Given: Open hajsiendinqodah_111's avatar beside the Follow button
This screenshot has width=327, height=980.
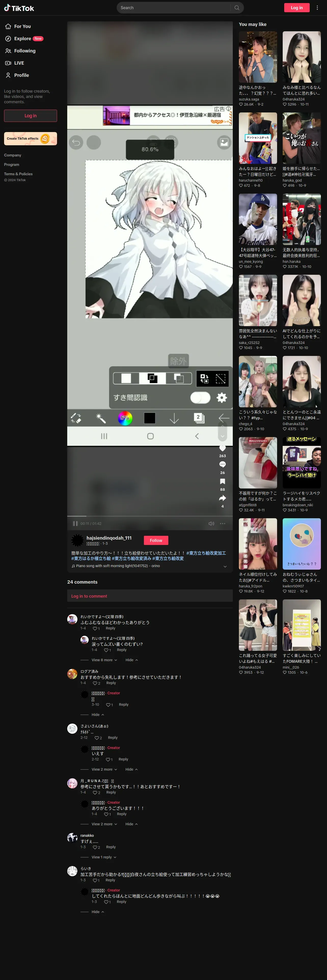Looking at the screenshot, I should pos(77,540).
